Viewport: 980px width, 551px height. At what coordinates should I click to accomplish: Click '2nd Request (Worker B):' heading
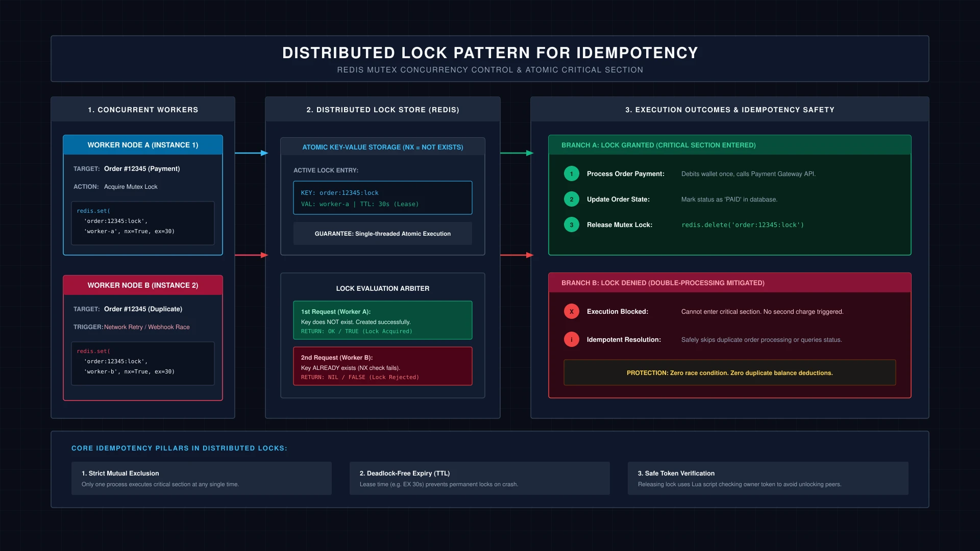337,358
